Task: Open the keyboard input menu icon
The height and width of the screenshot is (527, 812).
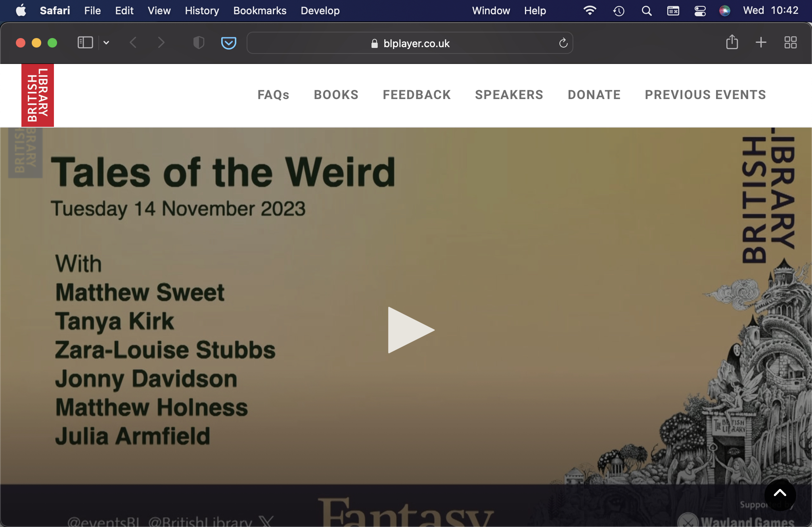Action: pyautogui.click(x=673, y=11)
